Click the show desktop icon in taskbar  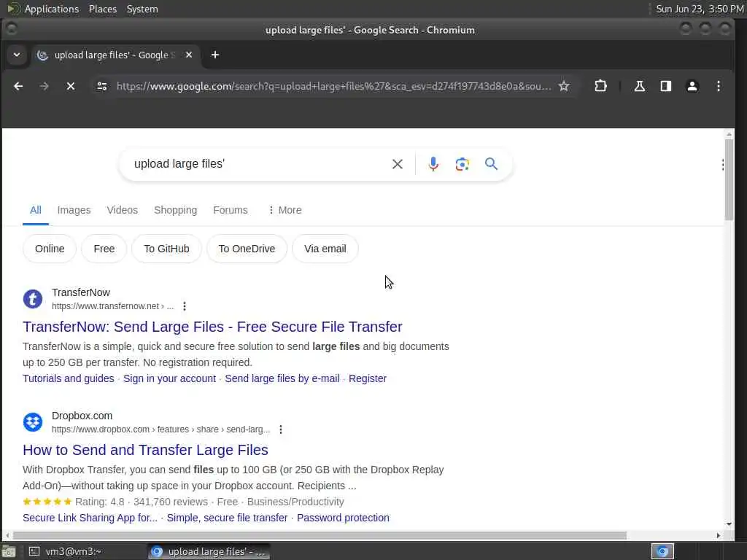click(x=9, y=551)
